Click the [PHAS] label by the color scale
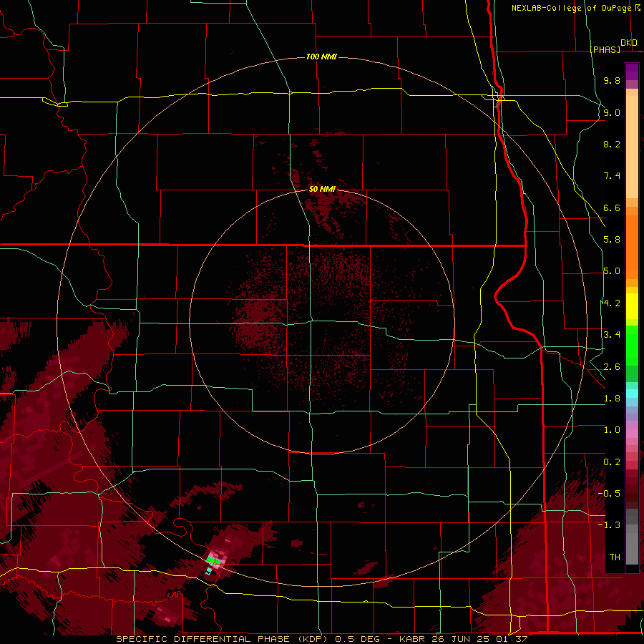 [x=605, y=49]
